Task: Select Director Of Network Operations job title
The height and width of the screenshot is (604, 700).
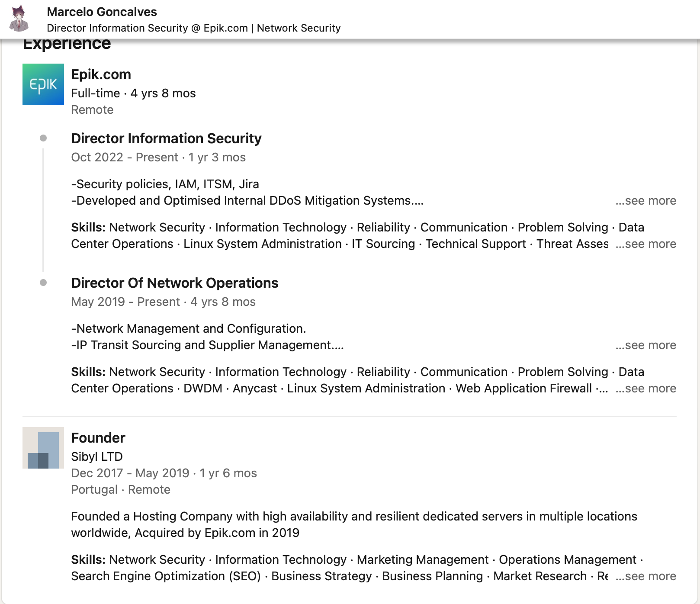Action: pyautogui.click(x=175, y=283)
